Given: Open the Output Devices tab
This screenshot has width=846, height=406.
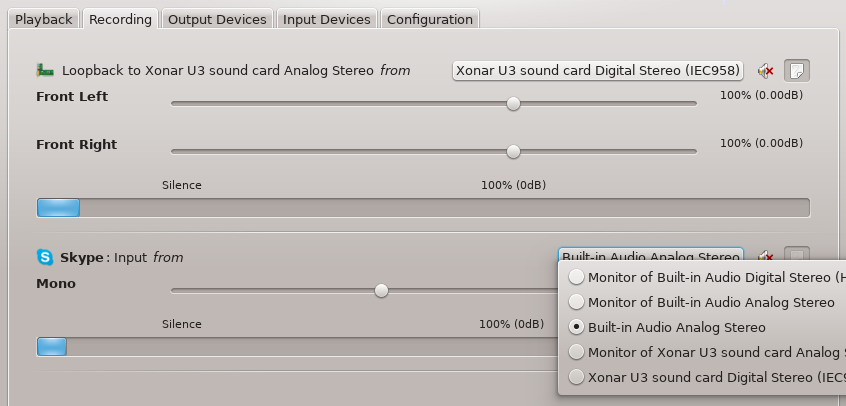Looking at the screenshot, I should tap(217, 19).
